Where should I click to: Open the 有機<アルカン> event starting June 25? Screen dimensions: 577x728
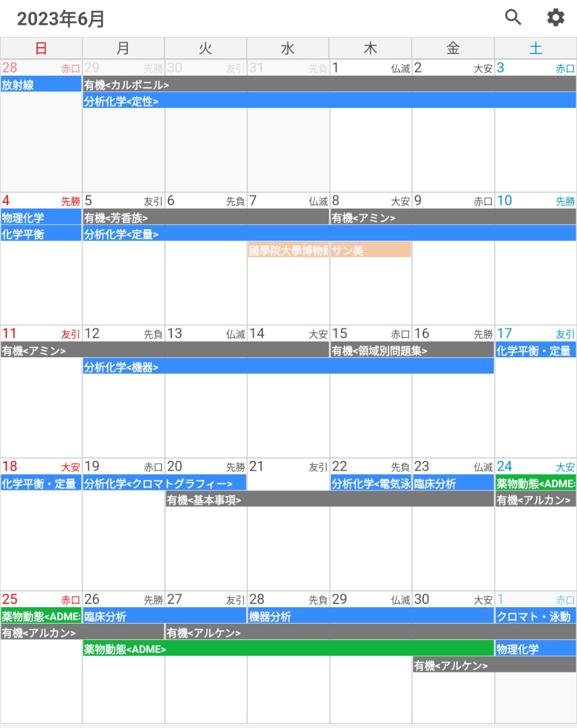click(83, 633)
